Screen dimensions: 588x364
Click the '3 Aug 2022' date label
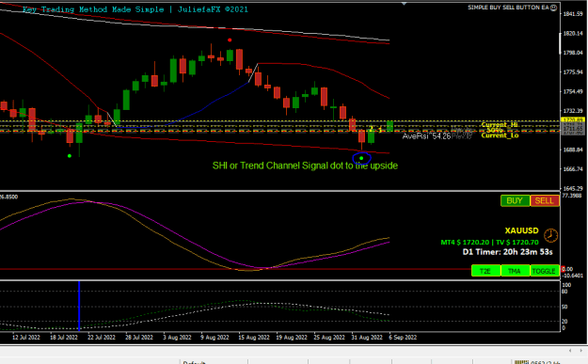(x=177, y=338)
